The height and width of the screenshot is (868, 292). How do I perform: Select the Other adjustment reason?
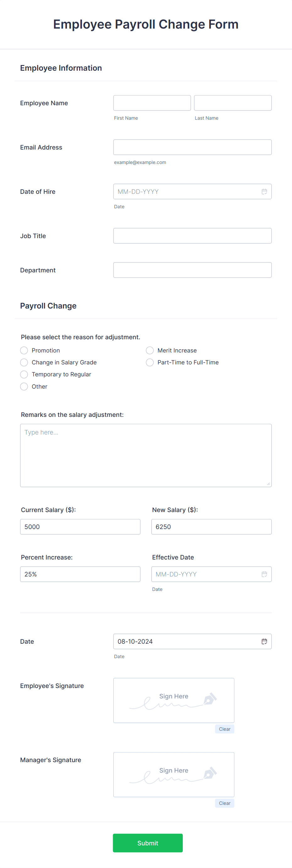tap(24, 386)
